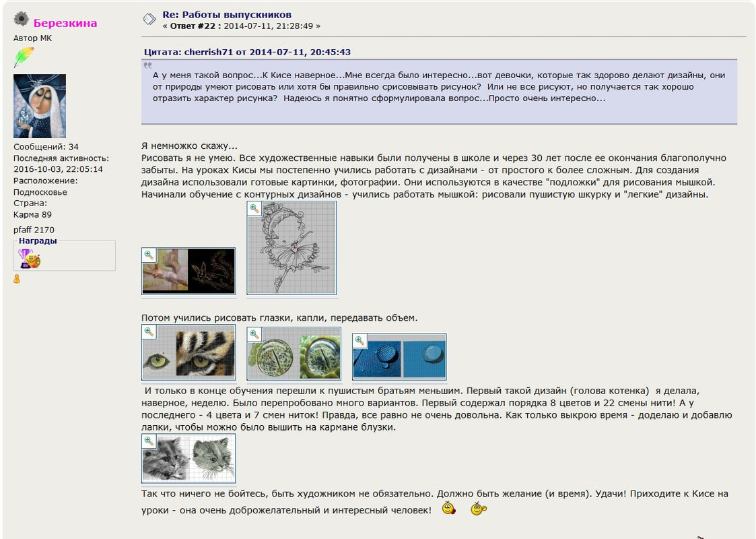Click the small orange user figure icon

tap(17, 279)
